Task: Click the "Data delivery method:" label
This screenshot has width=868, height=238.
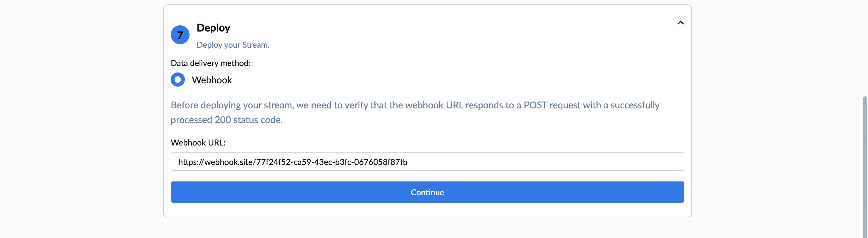Action: coord(210,63)
